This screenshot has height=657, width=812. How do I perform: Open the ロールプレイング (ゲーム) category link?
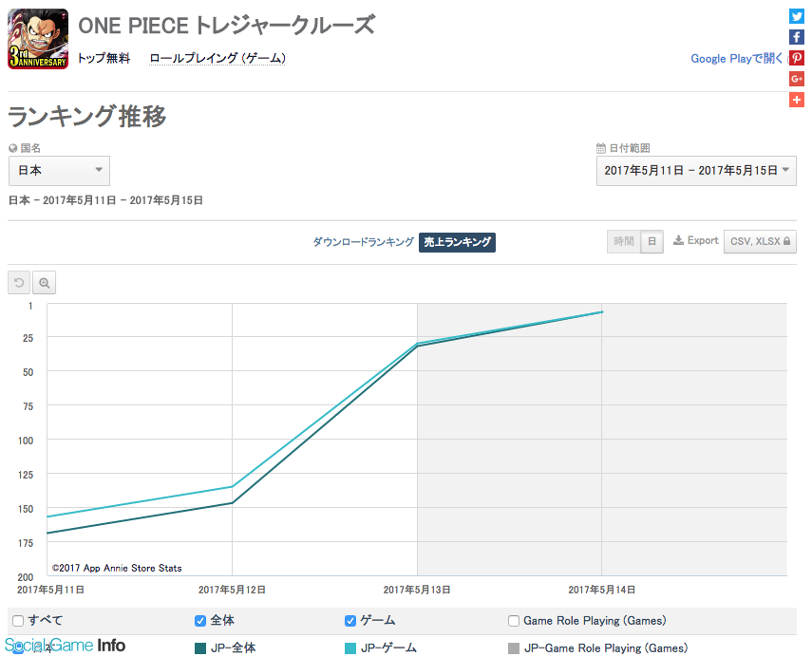[217, 58]
